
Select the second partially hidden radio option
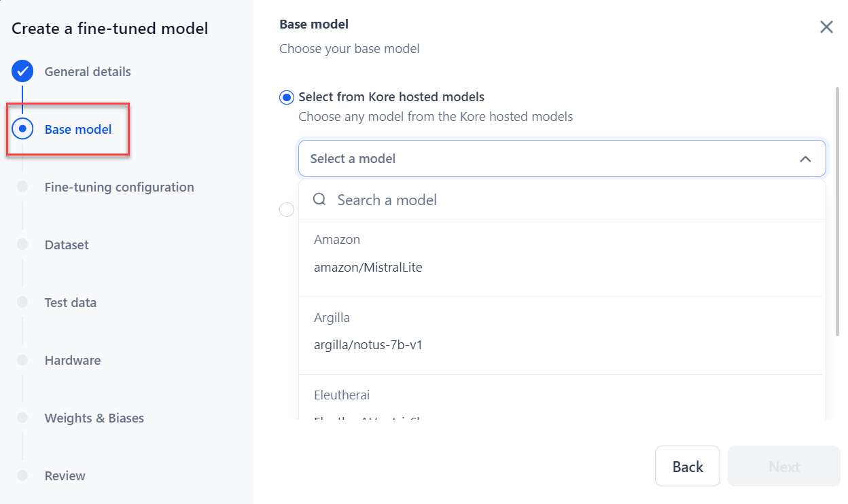coord(287,210)
